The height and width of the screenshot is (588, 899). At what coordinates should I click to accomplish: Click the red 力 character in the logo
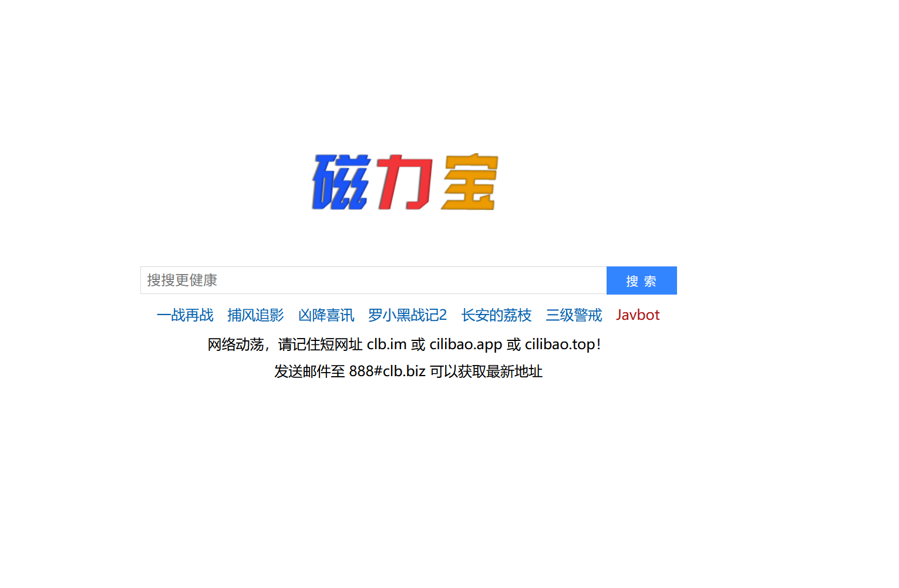404,182
